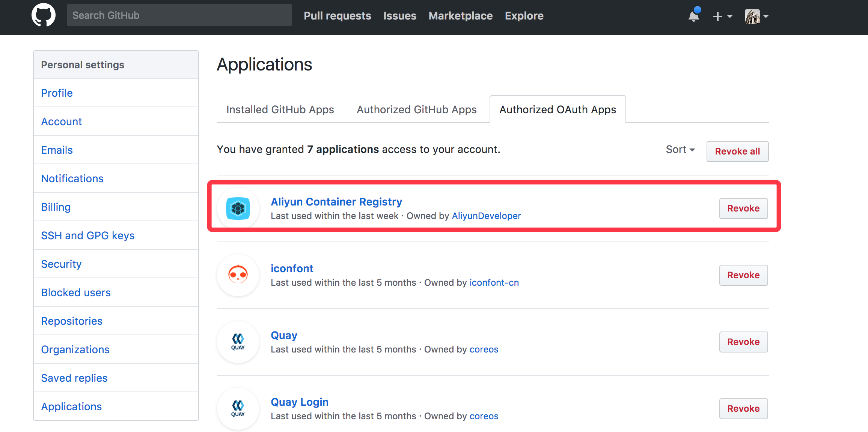The height and width of the screenshot is (432, 868).
Task: Open the plus create-new dropdown
Action: 722,16
